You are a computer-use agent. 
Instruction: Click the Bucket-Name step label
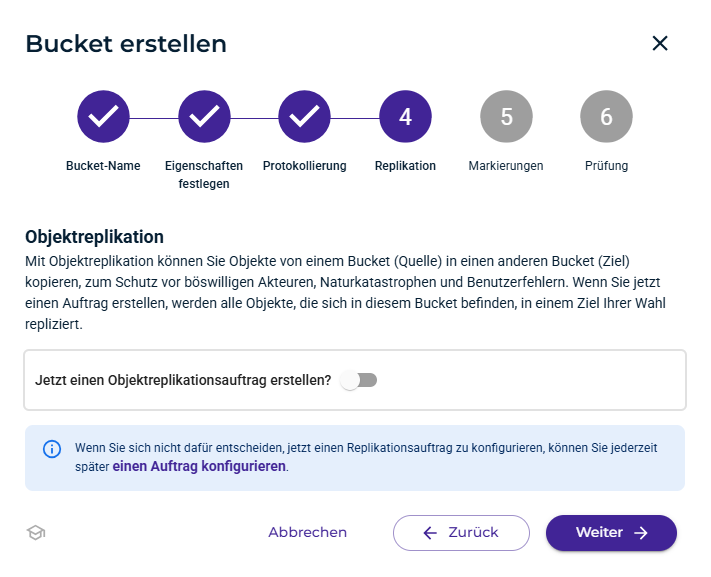coord(103,166)
